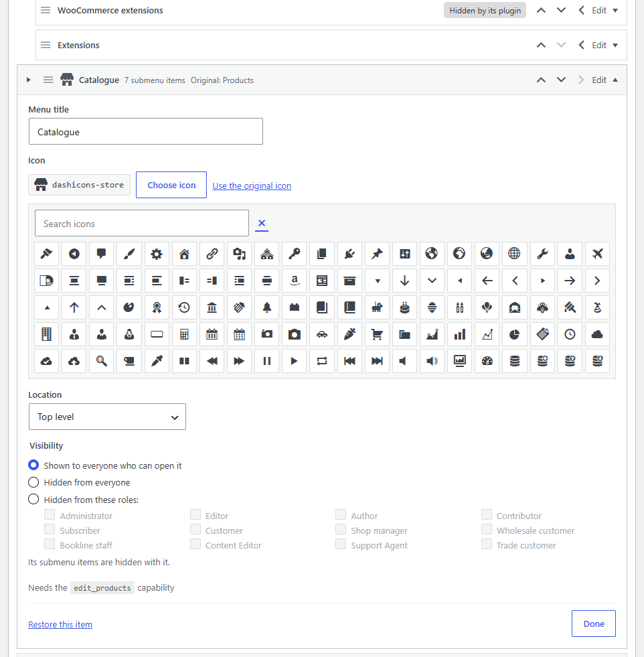Open the Location dropdown

107,417
